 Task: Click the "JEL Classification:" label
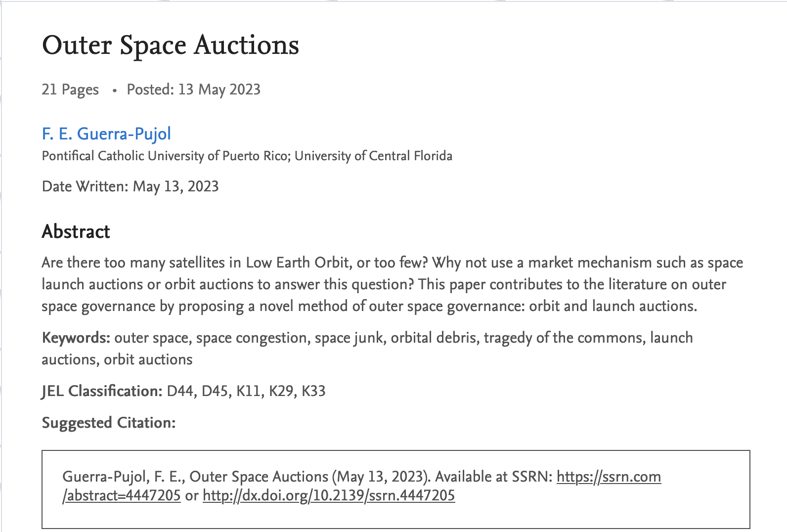point(102,391)
